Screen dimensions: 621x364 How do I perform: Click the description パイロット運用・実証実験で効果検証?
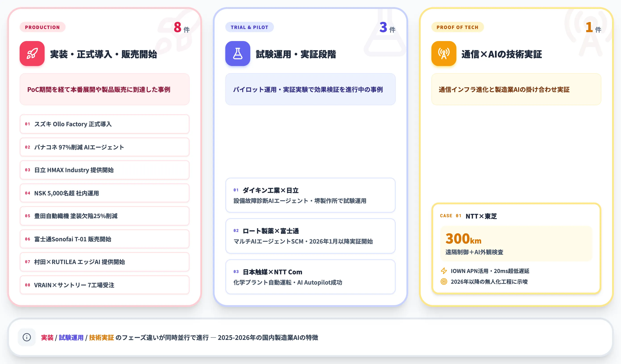[308, 89]
